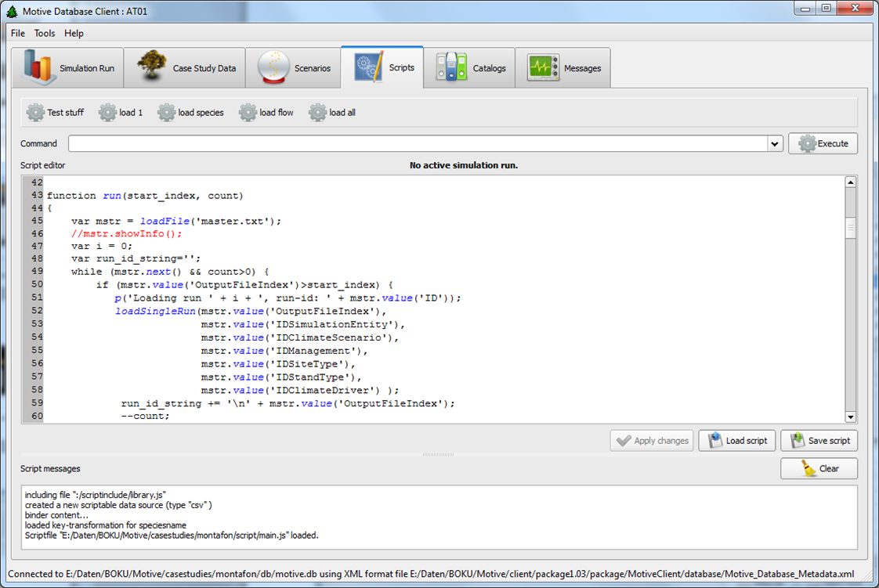Open the Catalogs tab
Screen dimensions: 879x588
click(469, 68)
